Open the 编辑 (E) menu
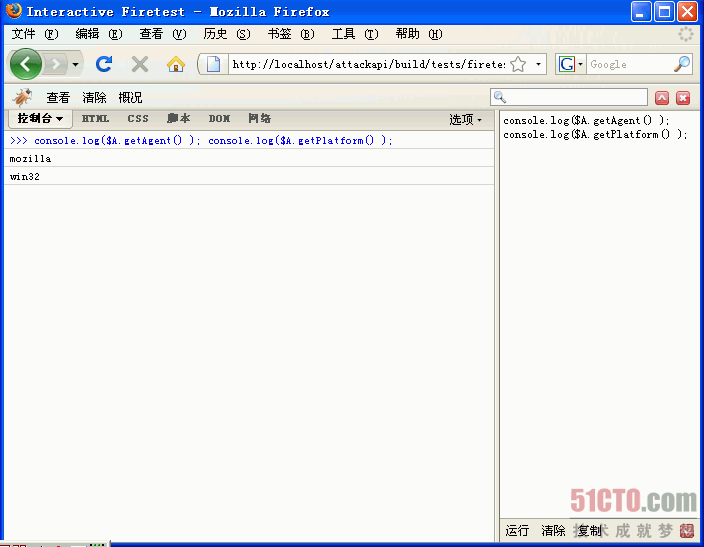The width and height of the screenshot is (704, 547). 99,34
